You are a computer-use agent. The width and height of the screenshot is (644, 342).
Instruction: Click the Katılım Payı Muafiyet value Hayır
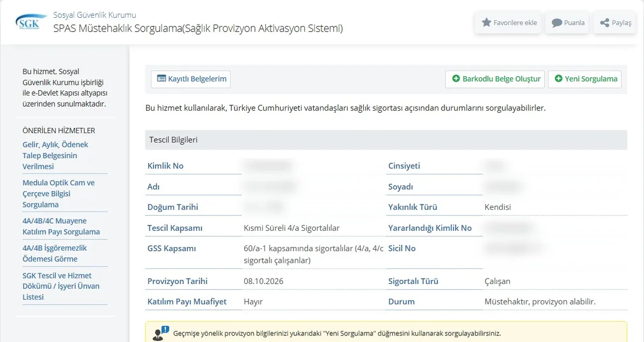(x=253, y=302)
